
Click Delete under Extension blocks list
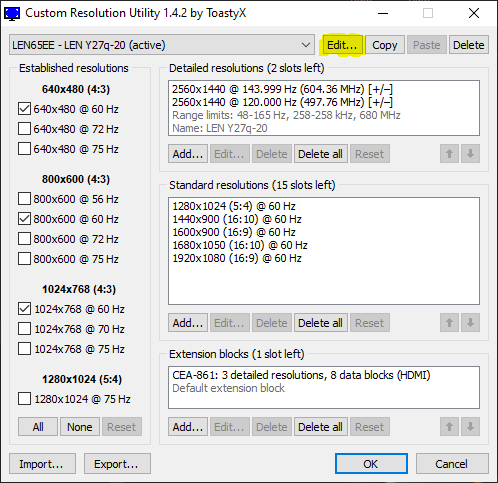pos(272,426)
